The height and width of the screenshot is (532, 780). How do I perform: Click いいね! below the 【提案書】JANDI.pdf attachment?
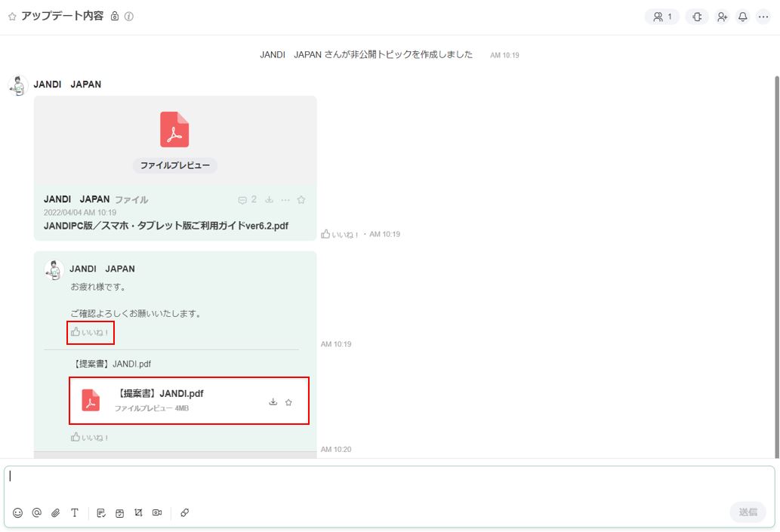coord(90,438)
